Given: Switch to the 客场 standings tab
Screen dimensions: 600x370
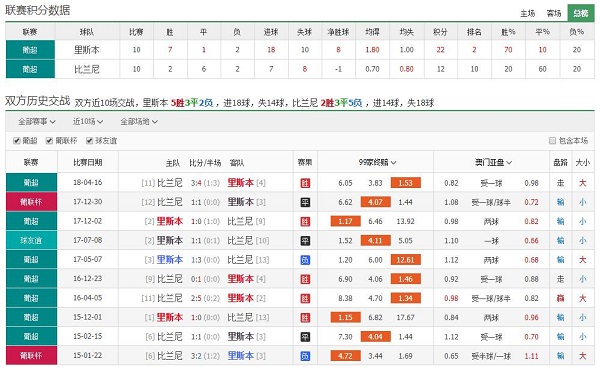Looking at the screenshot, I should click(554, 13).
